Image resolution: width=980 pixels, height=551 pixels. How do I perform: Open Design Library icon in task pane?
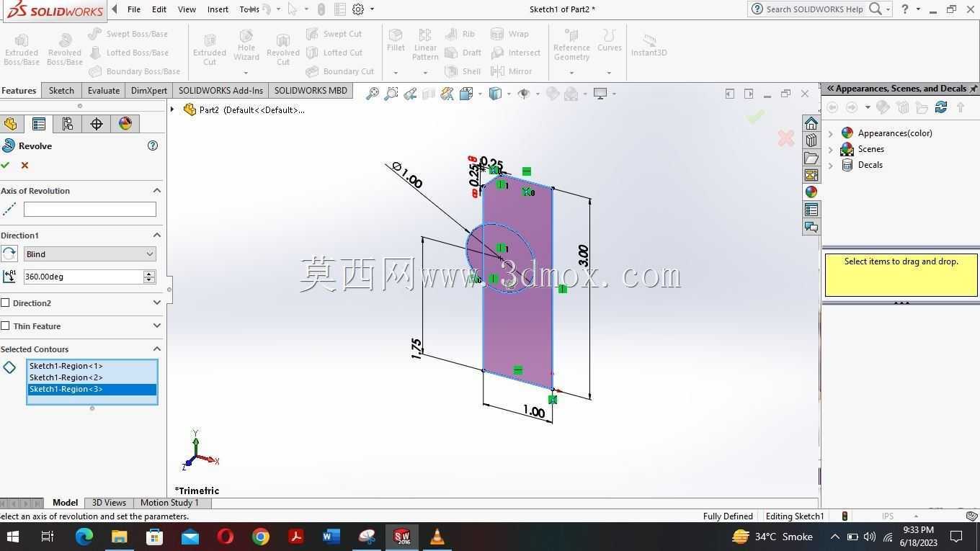[811, 140]
